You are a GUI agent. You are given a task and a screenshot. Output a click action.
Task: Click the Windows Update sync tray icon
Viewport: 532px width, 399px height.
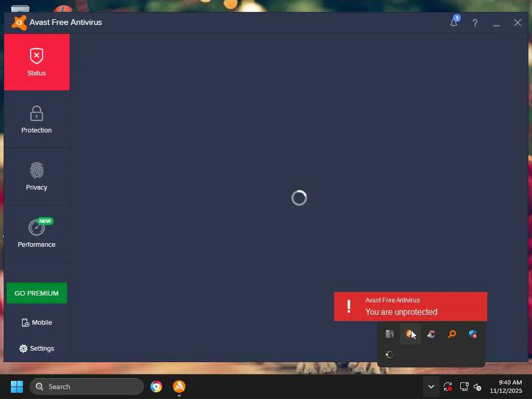point(447,387)
